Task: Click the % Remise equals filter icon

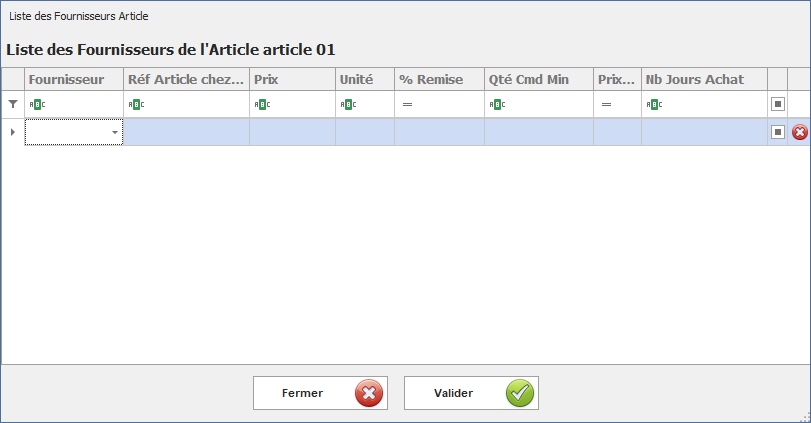Action: coord(407,104)
